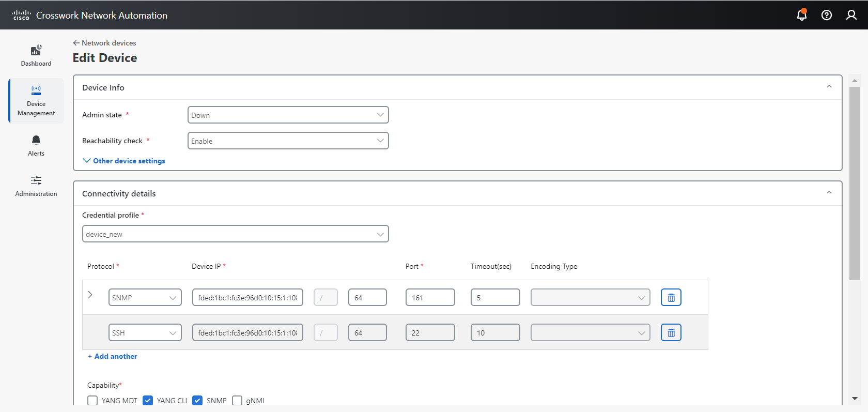Click the Crosswork Network Automation title
Image resolution: width=868 pixels, height=412 pixels.
click(x=102, y=16)
